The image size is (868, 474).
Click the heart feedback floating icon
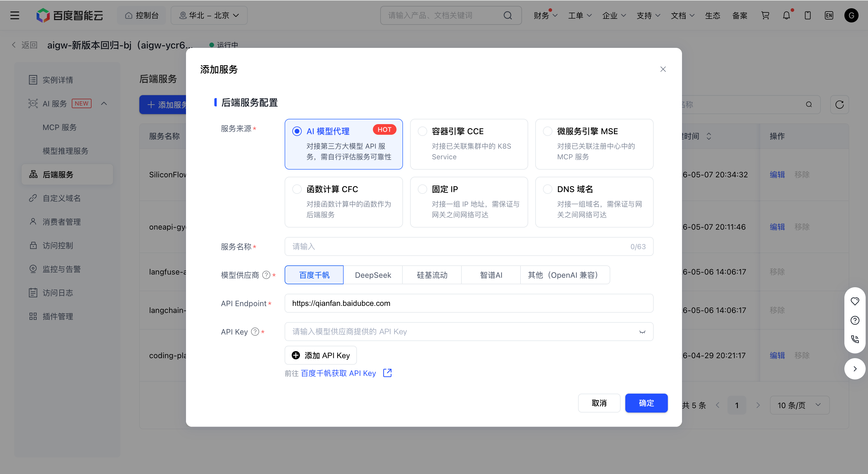tap(854, 301)
